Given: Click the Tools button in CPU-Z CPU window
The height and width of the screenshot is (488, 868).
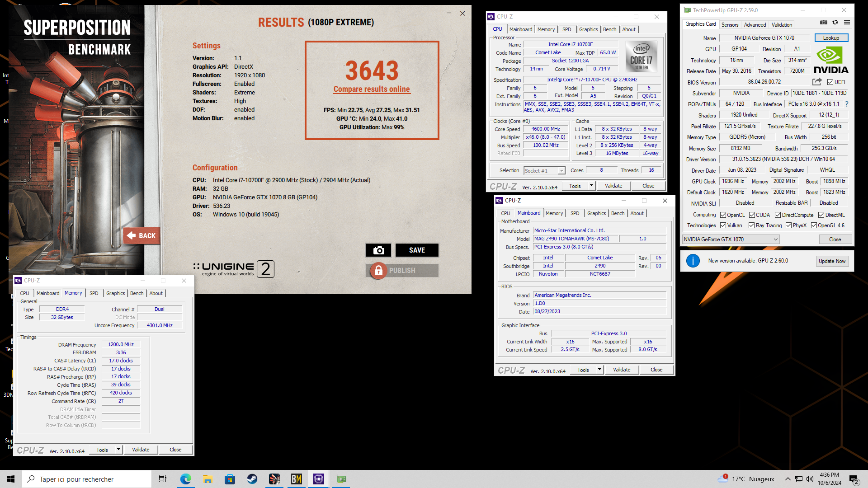Looking at the screenshot, I should [575, 186].
